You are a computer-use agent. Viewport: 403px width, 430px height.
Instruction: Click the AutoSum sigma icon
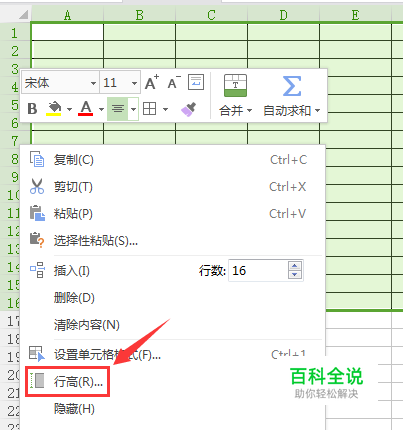[292, 86]
